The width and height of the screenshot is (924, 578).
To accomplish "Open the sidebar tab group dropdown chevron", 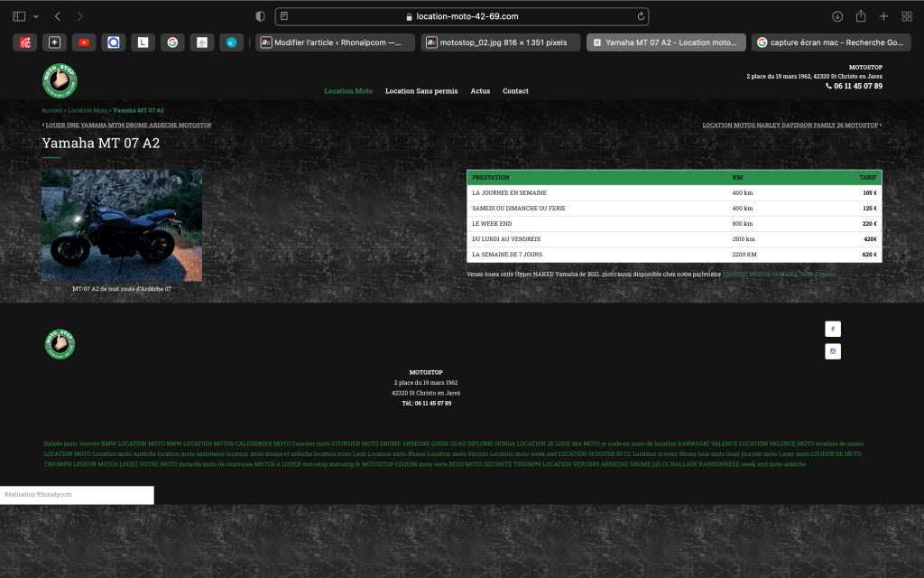I will coord(36,16).
